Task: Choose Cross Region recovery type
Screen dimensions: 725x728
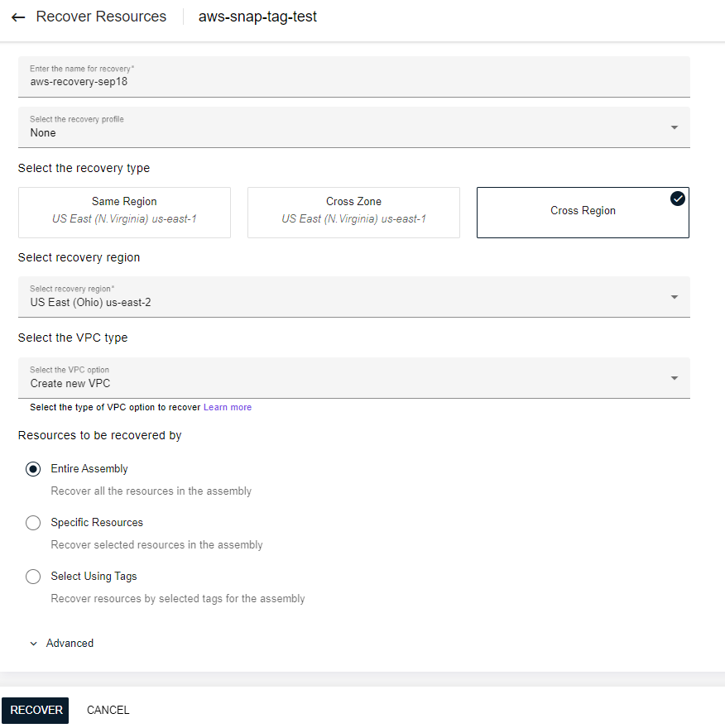Action: pyautogui.click(x=583, y=212)
